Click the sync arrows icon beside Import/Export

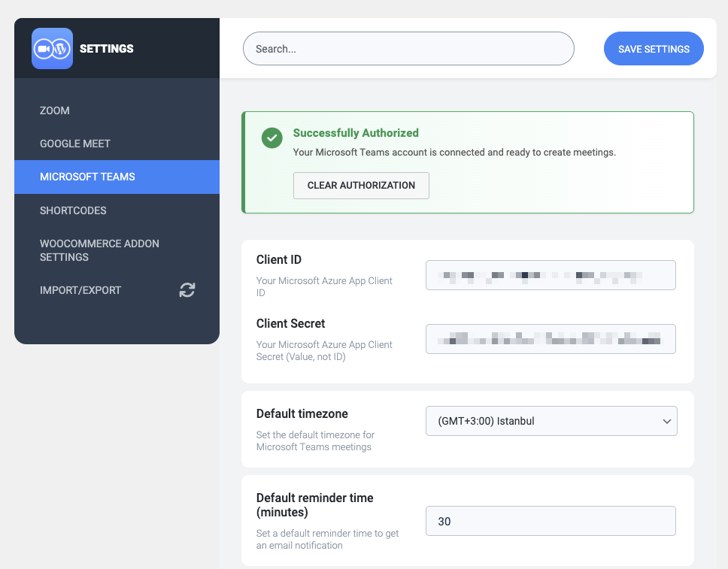pos(187,290)
